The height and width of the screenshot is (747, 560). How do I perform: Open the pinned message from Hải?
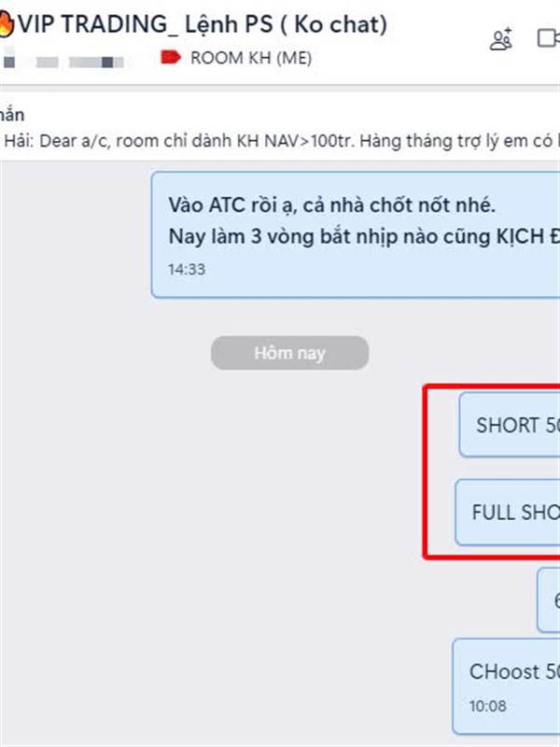click(x=280, y=141)
